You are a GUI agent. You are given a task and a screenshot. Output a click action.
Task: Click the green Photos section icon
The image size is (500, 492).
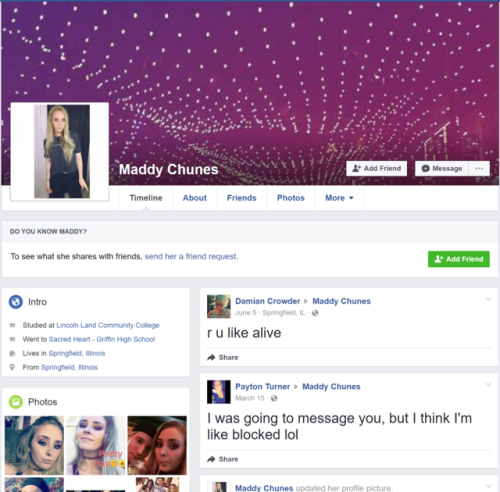16,402
